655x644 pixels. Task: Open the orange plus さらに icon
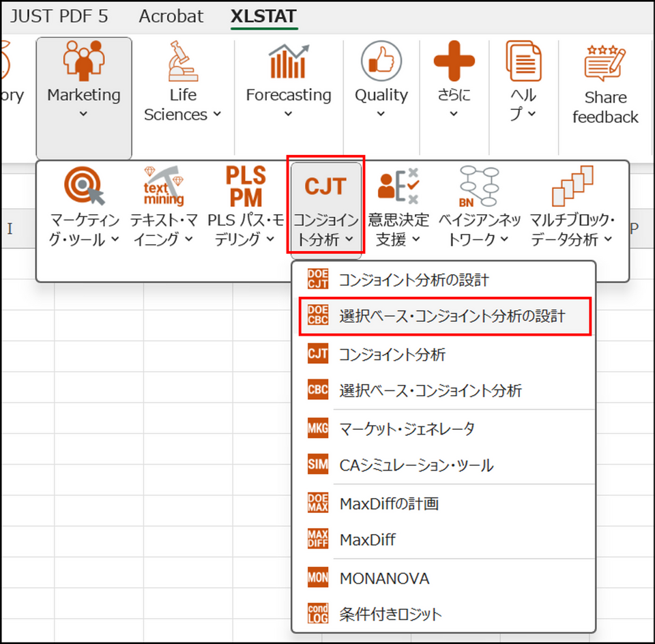[x=454, y=61]
